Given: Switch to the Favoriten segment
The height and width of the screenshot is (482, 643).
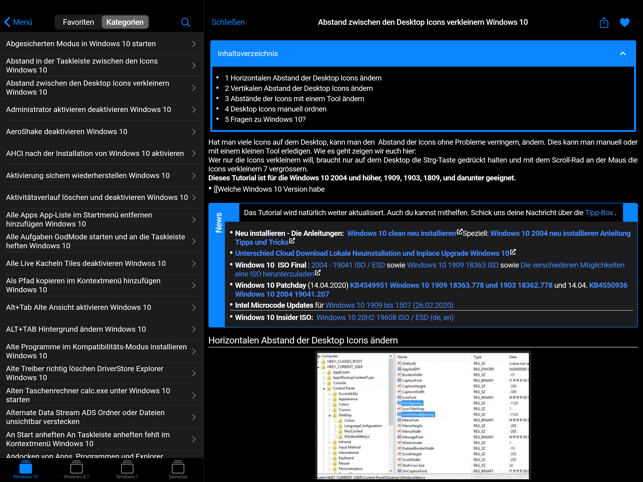Looking at the screenshot, I should pyautogui.click(x=78, y=22).
